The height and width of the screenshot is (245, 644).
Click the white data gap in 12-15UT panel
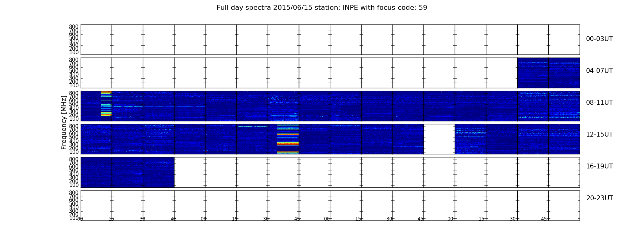tap(439, 139)
